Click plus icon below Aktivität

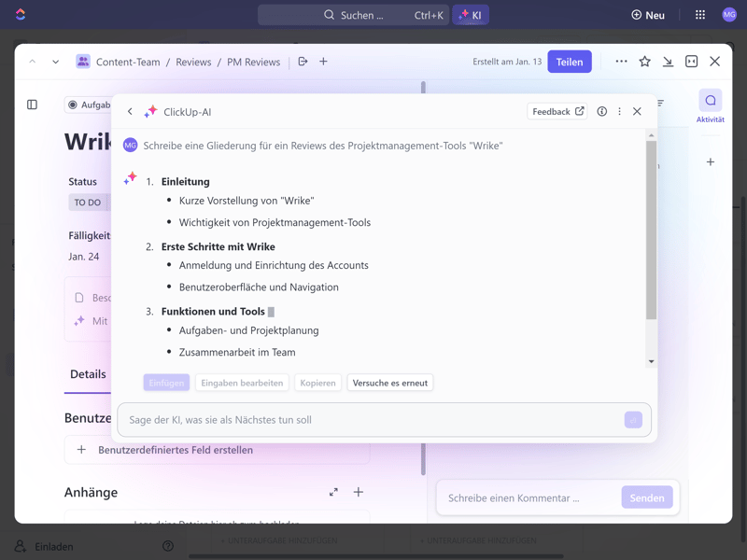click(711, 161)
